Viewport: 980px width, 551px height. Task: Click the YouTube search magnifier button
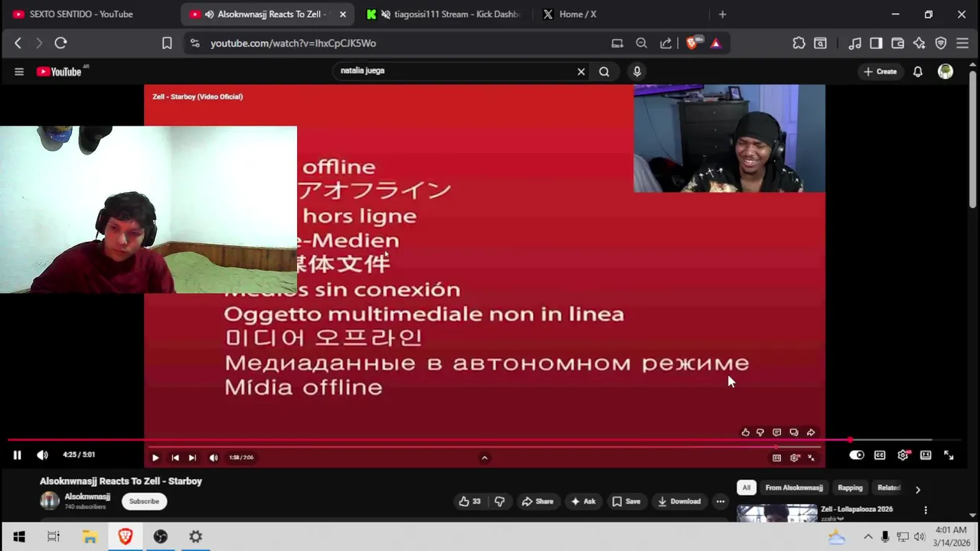pos(604,71)
